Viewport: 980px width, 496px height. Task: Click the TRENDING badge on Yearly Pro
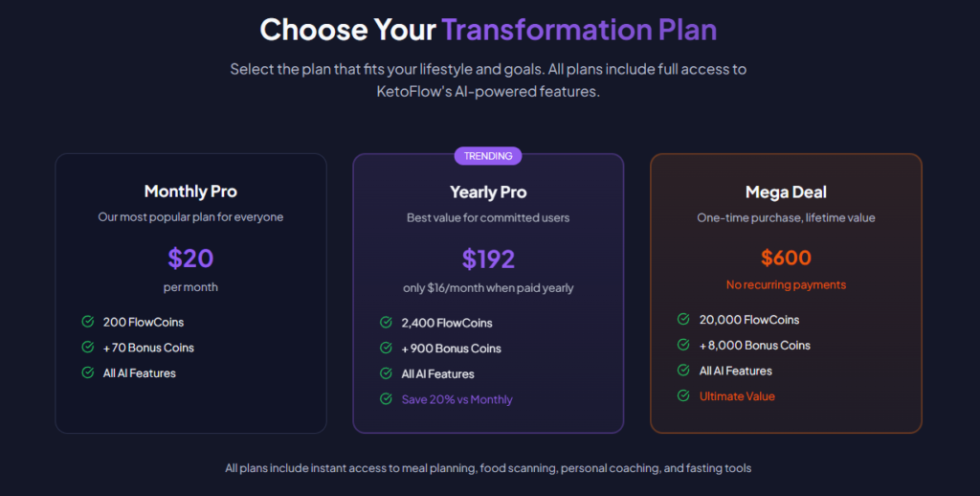coord(488,155)
